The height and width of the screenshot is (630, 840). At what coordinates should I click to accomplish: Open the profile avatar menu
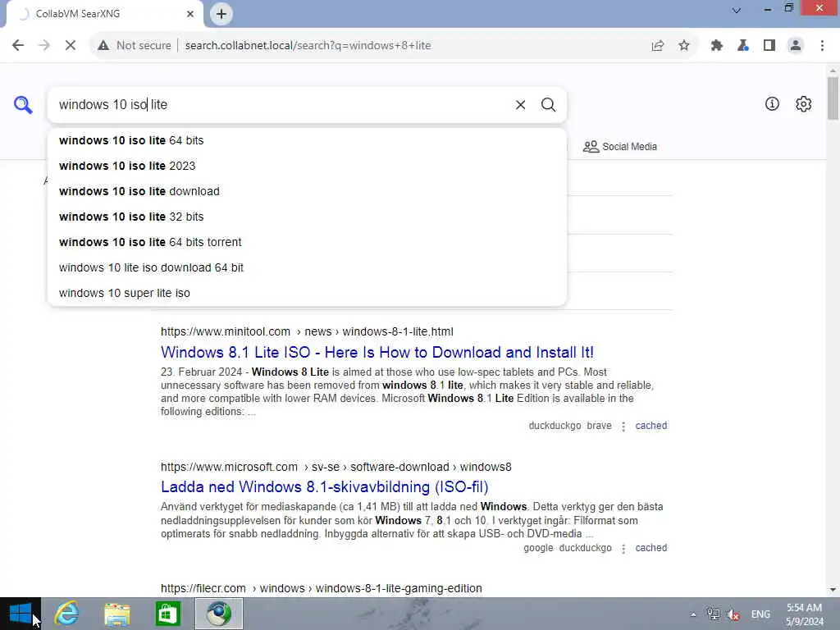[x=796, y=46]
